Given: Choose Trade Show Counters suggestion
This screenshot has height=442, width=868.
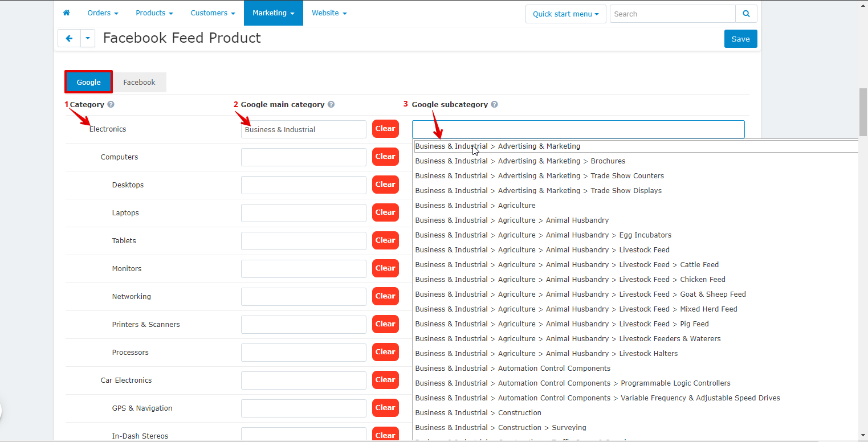Looking at the screenshot, I should 635,176.
